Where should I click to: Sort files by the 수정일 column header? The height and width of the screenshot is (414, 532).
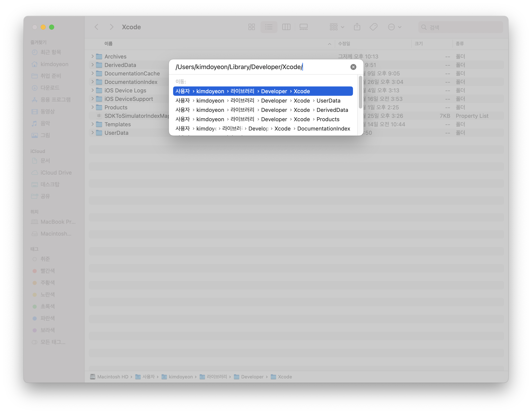tap(345, 44)
